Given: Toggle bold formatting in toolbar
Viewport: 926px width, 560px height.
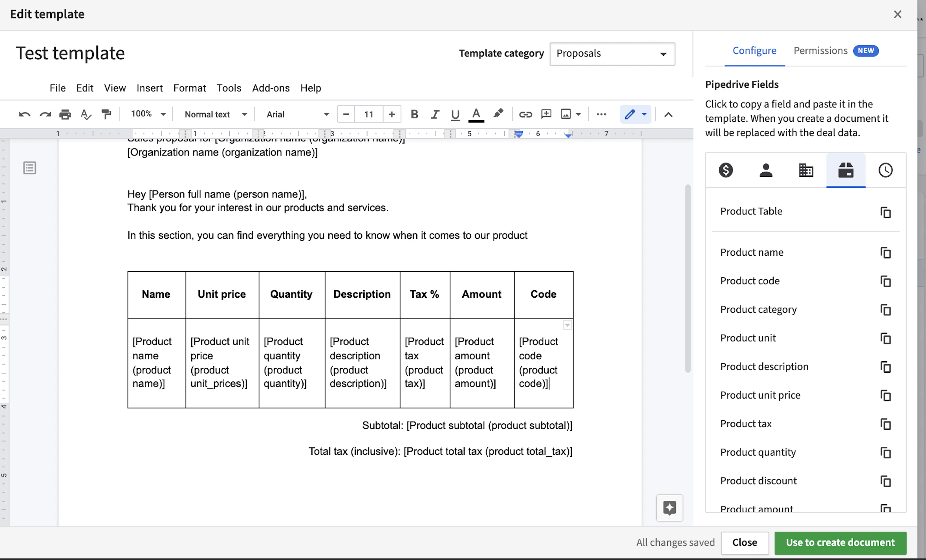Looking at the screenshot, I should point(414,114).
